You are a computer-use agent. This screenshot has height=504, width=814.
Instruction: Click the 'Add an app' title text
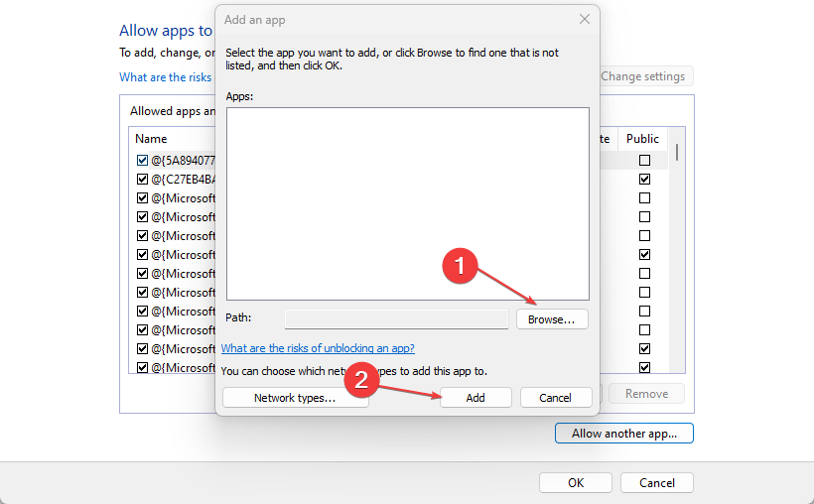pyautogui.click(x=255, y=20)
